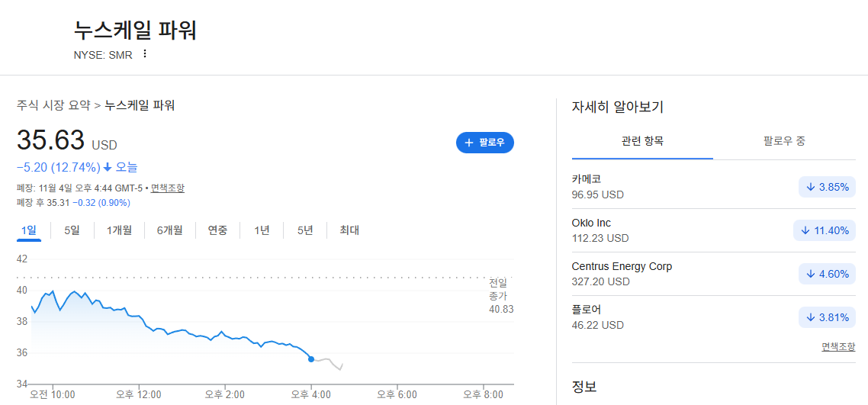Image resolution: width=868 pixels, height=405 pixels.
Task: Click the blue price marker dot on chart
Action: pos(311,359)
